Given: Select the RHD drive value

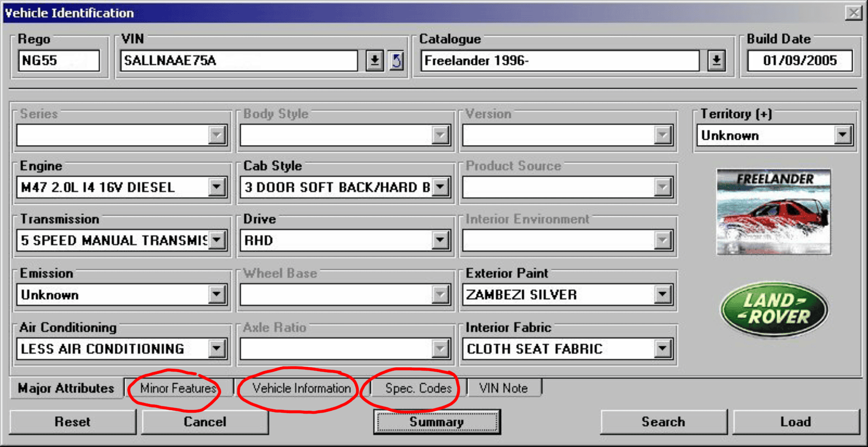Looking at the screenshot, I should pyautogui.click(x=259, y=240).
